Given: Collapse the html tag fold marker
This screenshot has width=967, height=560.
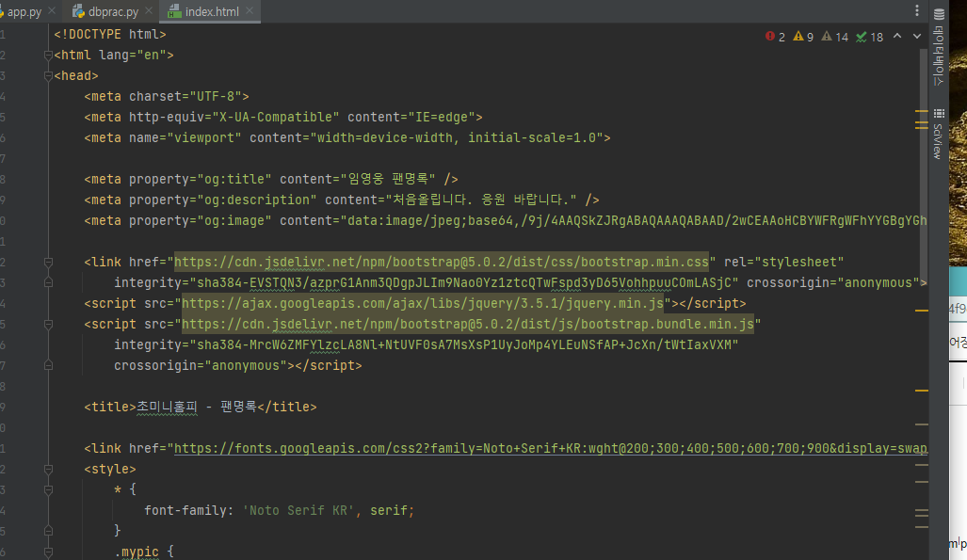Looking at the screenshot, I should click(48, 56).
